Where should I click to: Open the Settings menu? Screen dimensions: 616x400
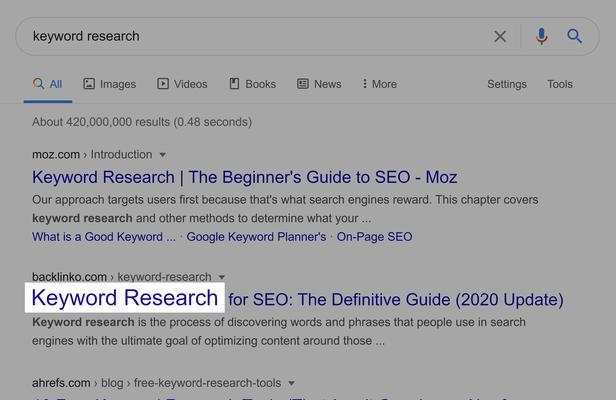pyautogui.click(x=506, y=84)
